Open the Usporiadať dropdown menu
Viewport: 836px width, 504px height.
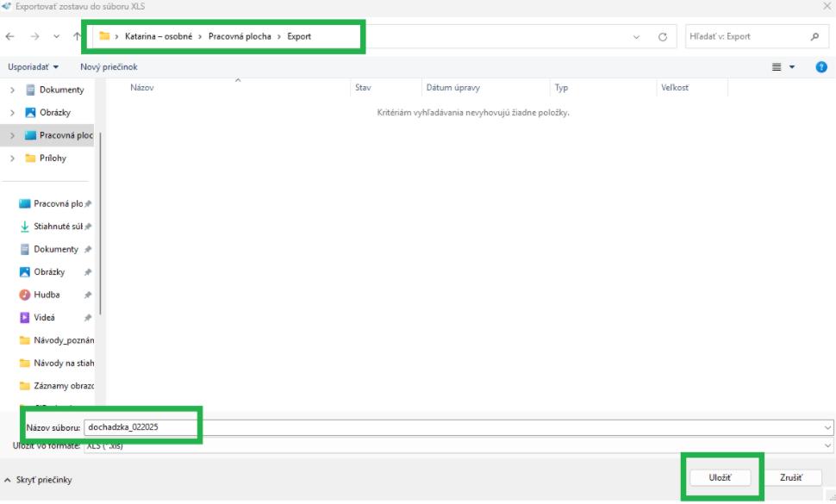coord(34,66)
